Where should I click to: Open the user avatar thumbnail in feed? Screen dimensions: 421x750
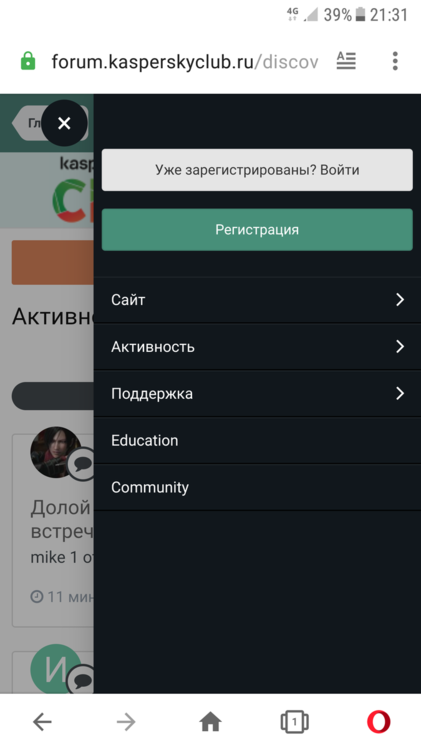pyautogui.click(x=55, y=452)
